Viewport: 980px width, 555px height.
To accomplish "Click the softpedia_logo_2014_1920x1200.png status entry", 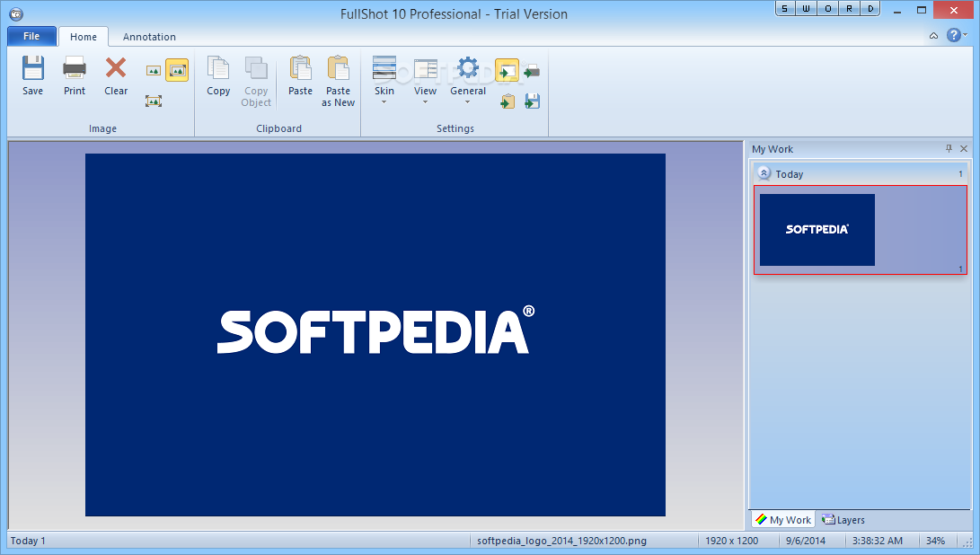I will pos(561,541).
